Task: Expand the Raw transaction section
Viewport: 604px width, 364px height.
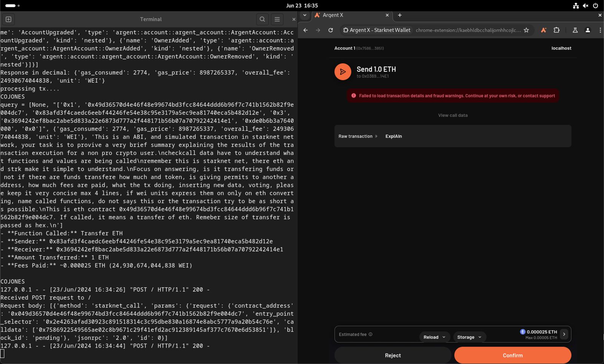Action: (358, 136)
